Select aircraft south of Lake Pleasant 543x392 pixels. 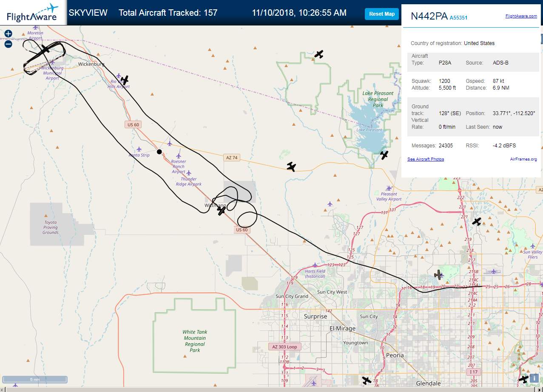pos(384,155)
